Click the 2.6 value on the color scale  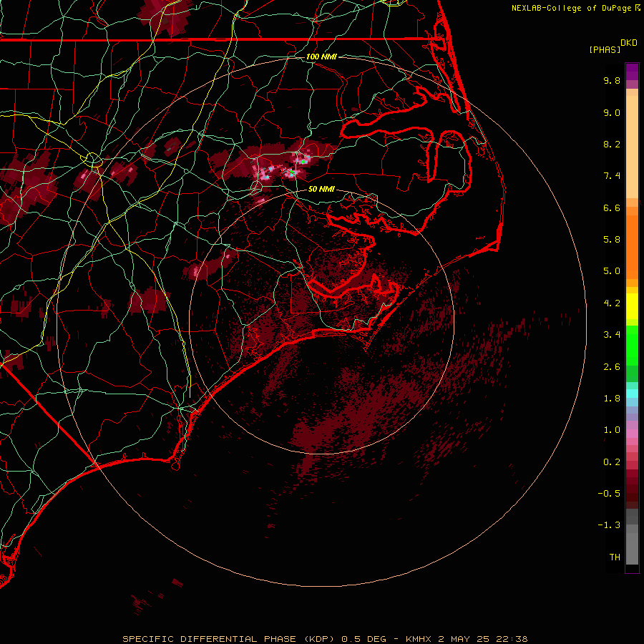click(612, 367)
